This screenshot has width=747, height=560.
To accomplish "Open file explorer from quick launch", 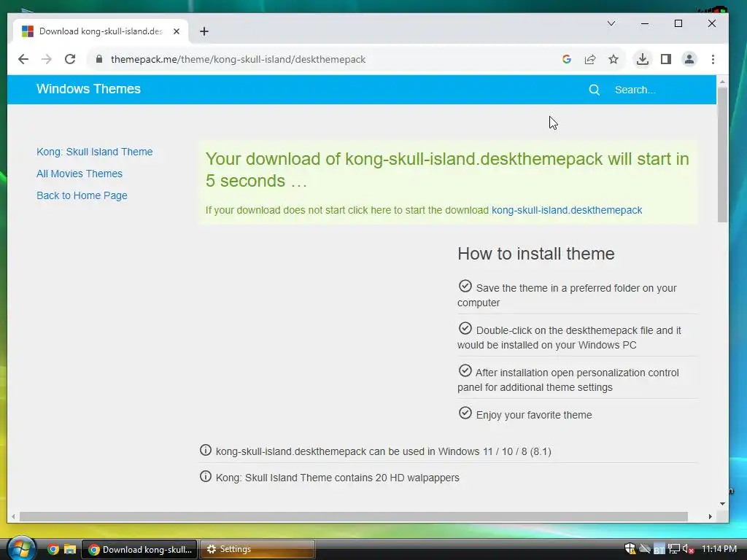I will click(x=70, y=549).
